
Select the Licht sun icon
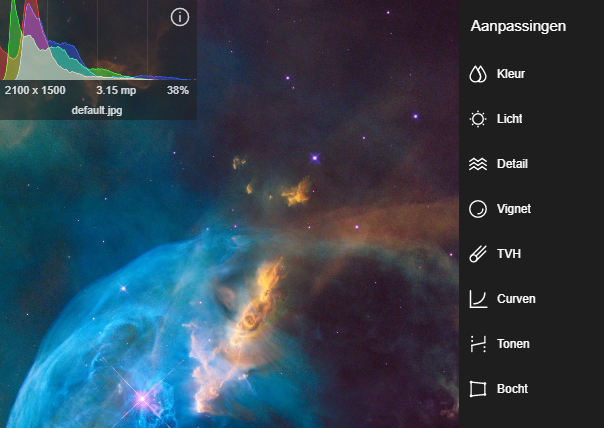point(478,119)
